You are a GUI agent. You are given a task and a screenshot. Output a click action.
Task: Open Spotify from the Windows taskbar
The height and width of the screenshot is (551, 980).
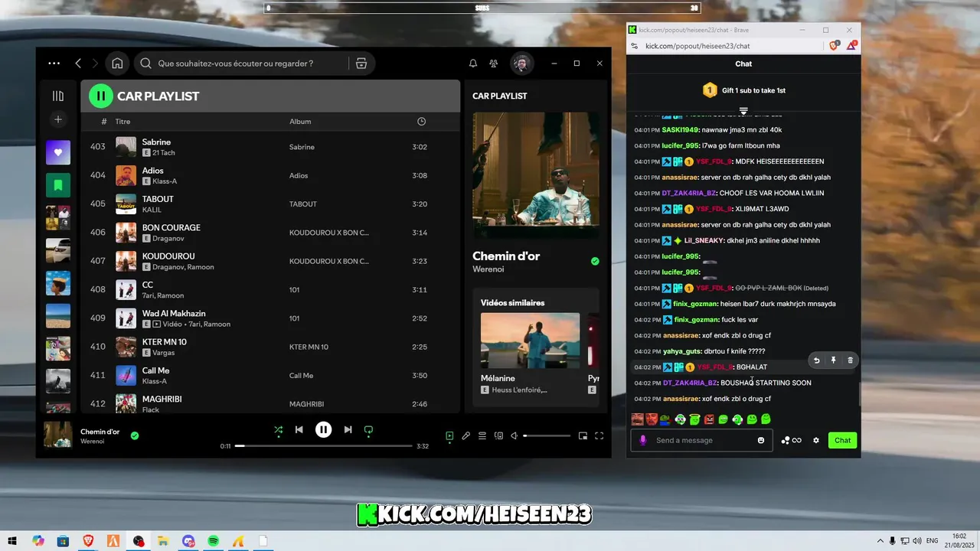214,541
